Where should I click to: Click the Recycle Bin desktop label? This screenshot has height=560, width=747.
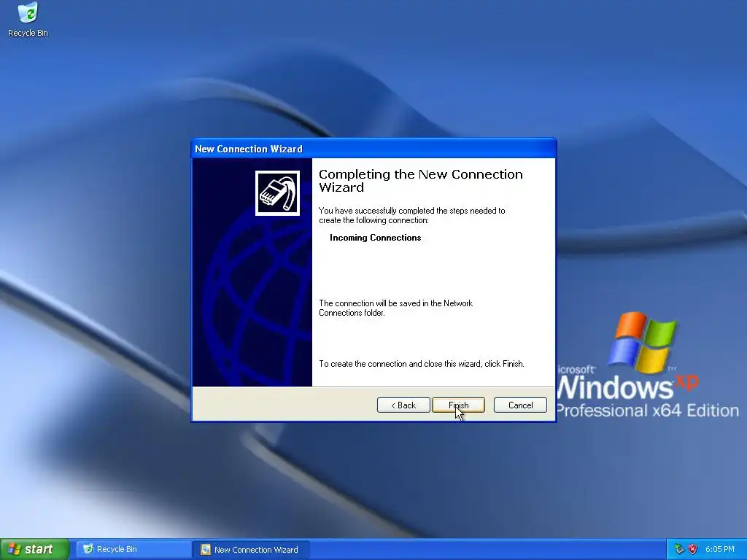28,33
